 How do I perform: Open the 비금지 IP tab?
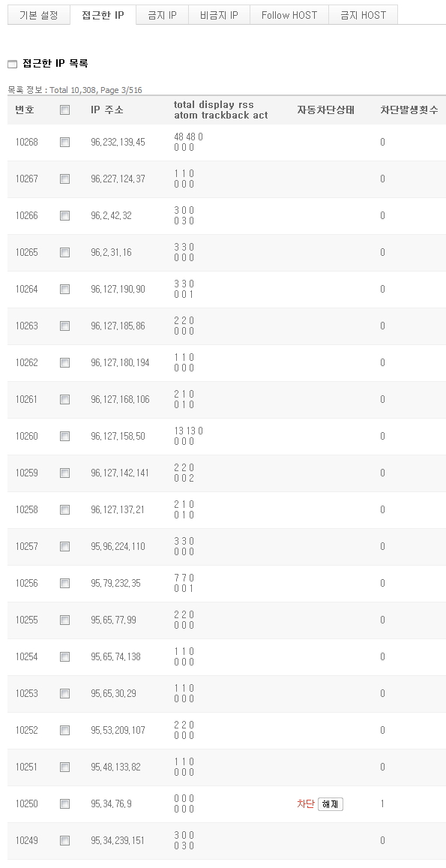click(219, 15)
